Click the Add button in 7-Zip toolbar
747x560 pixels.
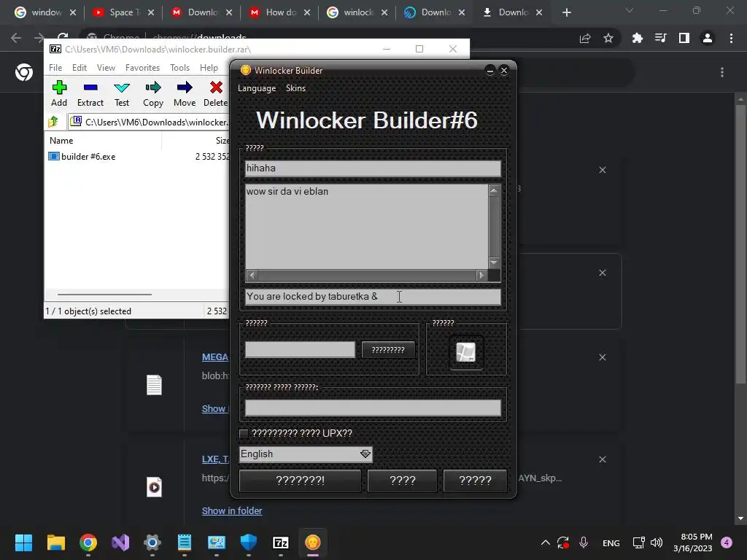click(x=59, y=93)
